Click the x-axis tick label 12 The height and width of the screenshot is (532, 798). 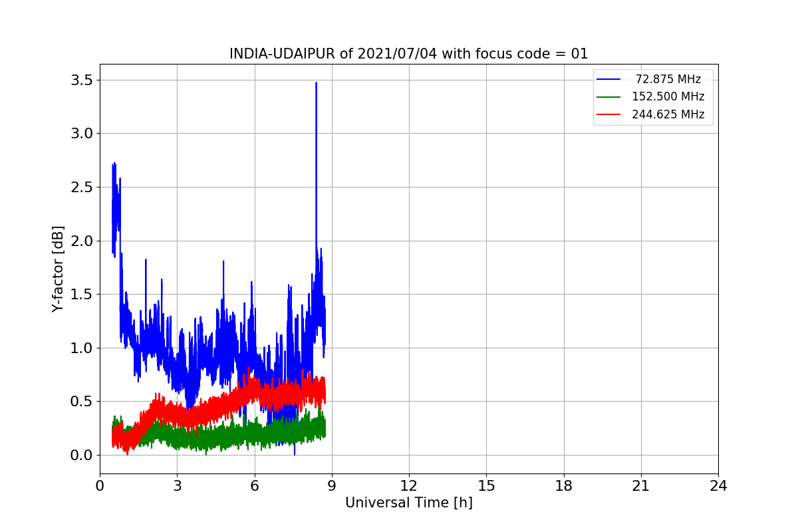(409, 486)
